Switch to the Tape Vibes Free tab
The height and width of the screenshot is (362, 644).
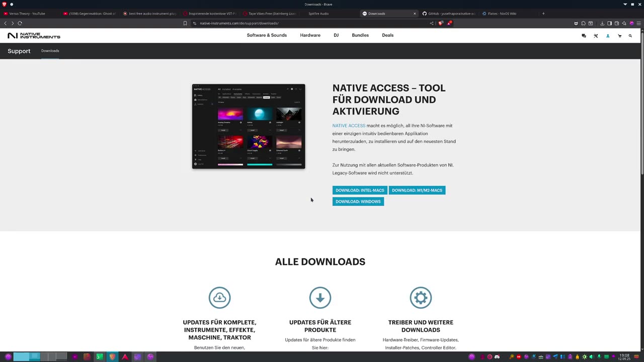[270, 14]
